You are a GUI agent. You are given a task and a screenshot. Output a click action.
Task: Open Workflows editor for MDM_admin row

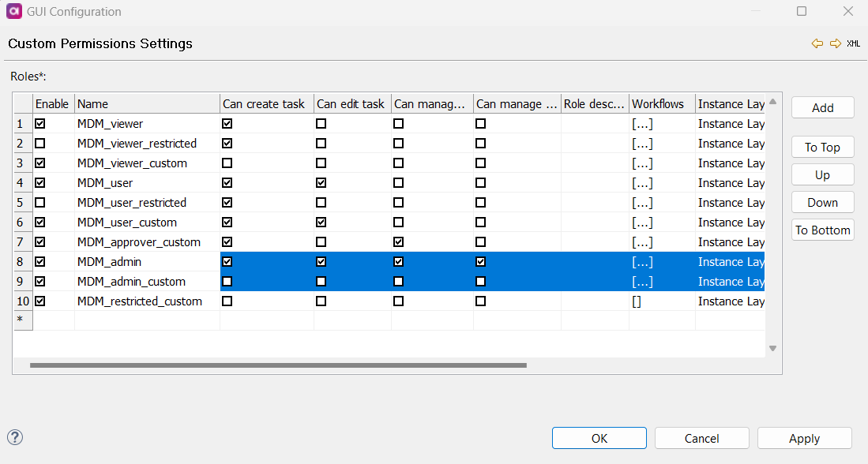click(641, 261)
